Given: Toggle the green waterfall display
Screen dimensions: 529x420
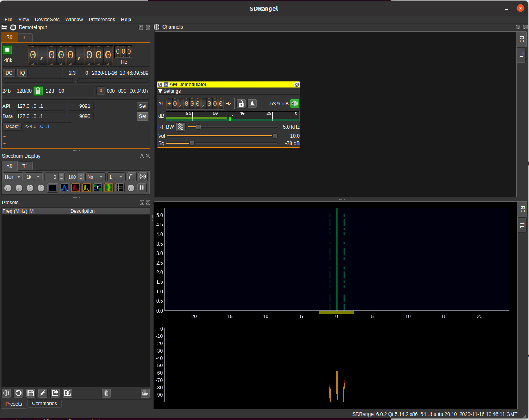Looking at the screenshot, I should [x=109, y=188].
